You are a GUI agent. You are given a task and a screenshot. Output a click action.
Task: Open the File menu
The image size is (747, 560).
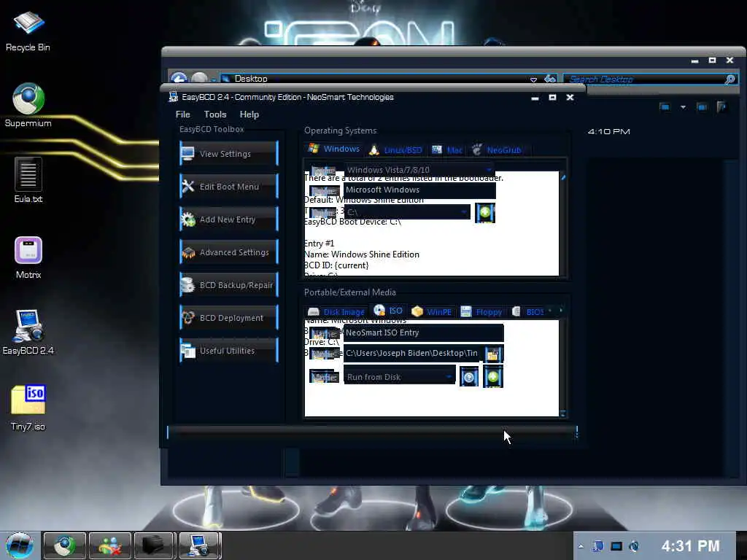[x=182, y=114]
